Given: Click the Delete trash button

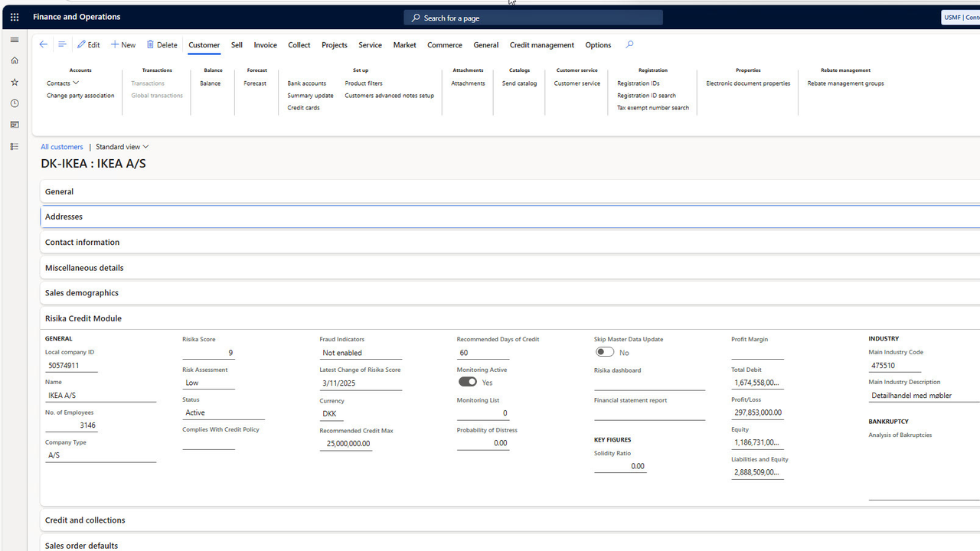Looking at the screenshot, I should click(162, 44).
